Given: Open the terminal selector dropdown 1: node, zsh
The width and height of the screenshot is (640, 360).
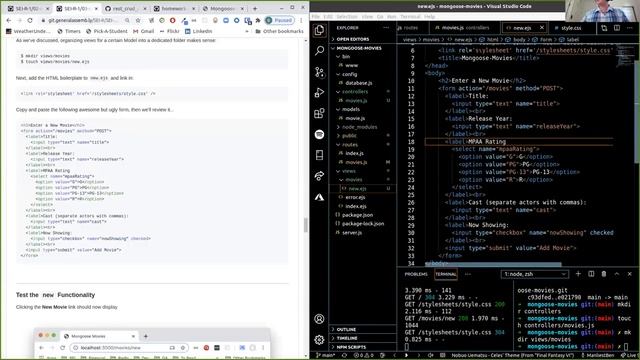Looking at the screenshot, I should click(535, 274).
